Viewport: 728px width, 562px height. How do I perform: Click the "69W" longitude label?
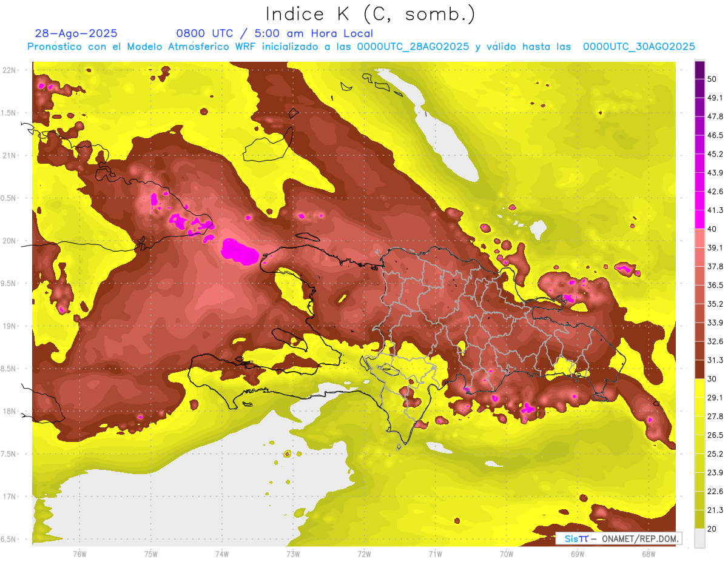pyautogui.click(x=578, y=554)
